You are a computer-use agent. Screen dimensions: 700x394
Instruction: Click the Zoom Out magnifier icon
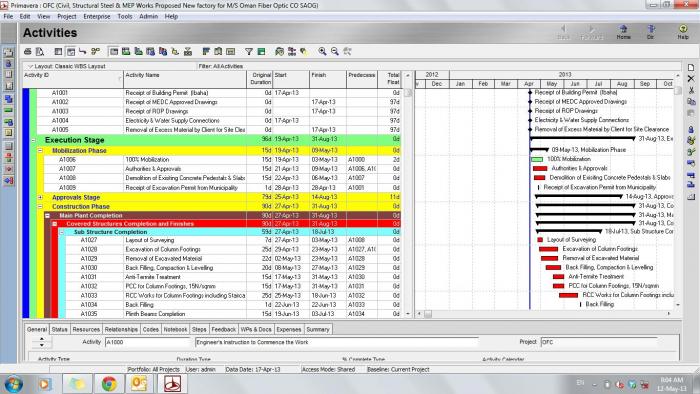[x=334, y=52]
